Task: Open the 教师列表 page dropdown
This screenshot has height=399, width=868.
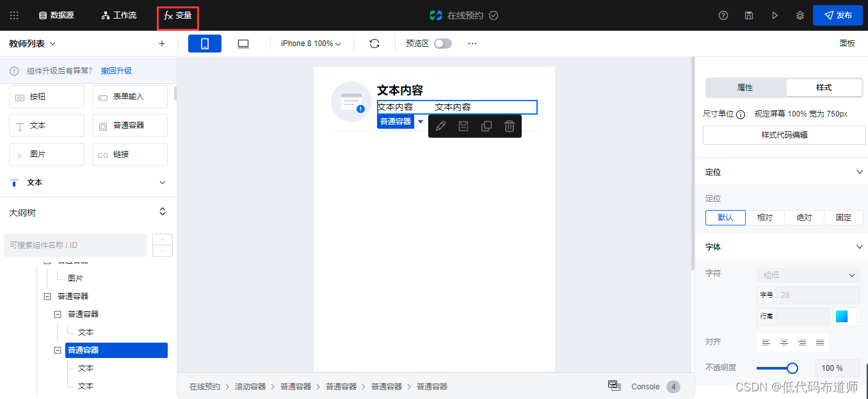Action: pos(32,44)
